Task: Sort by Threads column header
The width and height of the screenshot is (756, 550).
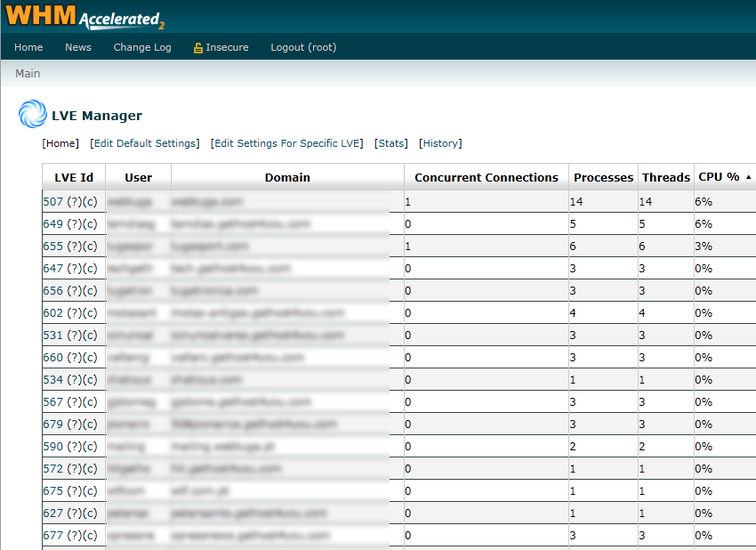Action: (x=666, y=177)
